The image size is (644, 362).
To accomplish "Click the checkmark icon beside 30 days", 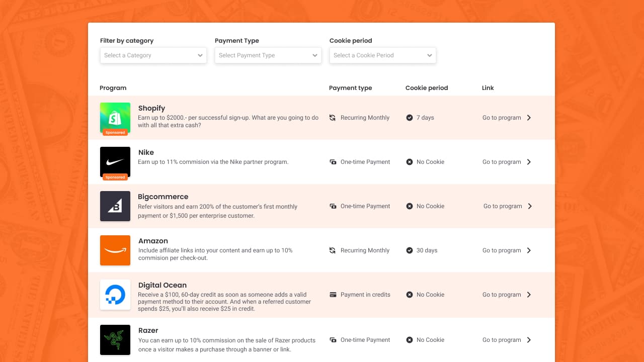I will point(410,250).
